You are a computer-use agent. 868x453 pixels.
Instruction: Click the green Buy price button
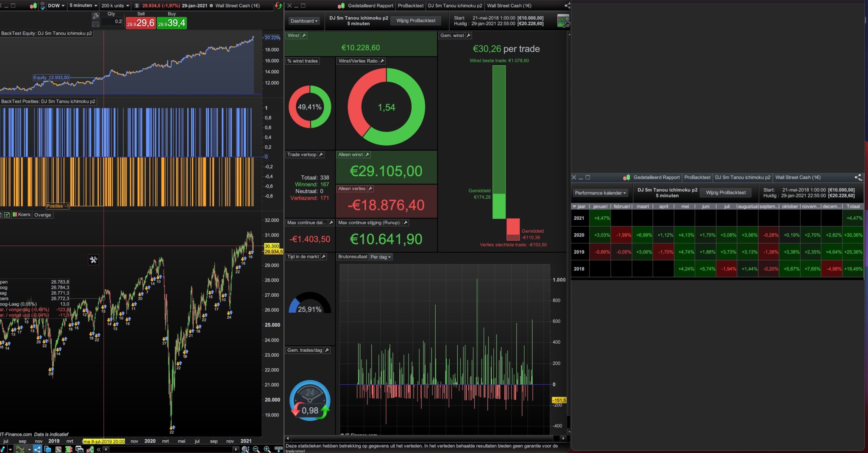point(172,23)
